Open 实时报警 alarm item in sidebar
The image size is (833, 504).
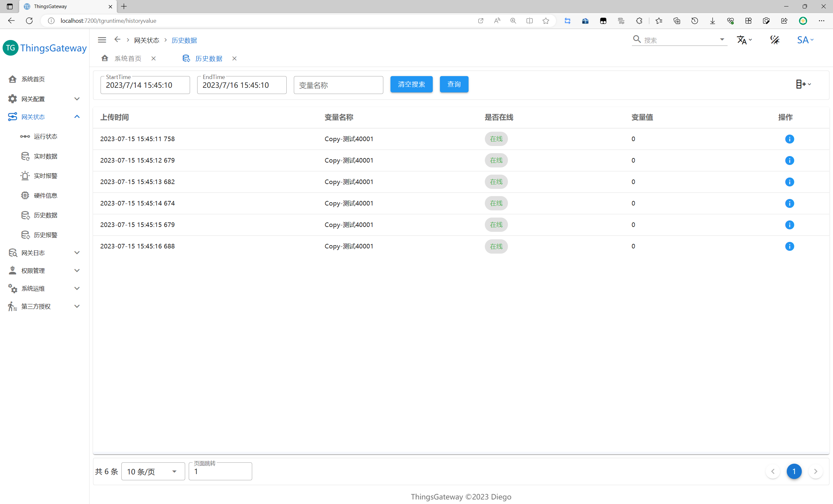[x=45, y=176]
